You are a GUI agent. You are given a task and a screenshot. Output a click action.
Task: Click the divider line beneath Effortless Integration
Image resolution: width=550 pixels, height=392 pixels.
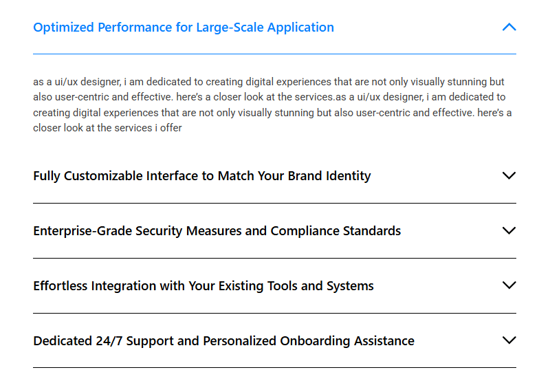(274, 313)
